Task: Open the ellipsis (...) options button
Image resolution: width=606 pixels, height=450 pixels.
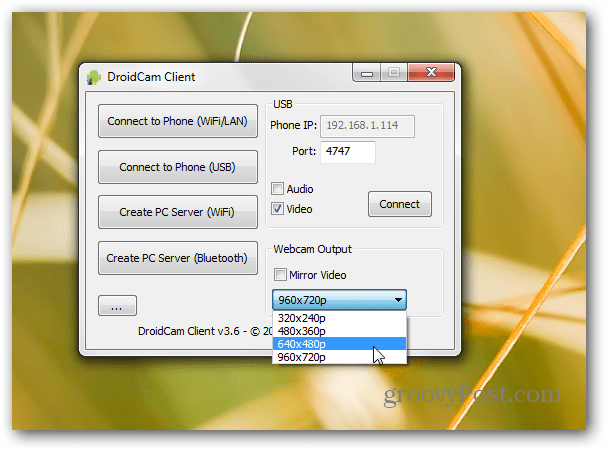Action: pos(117,306)
